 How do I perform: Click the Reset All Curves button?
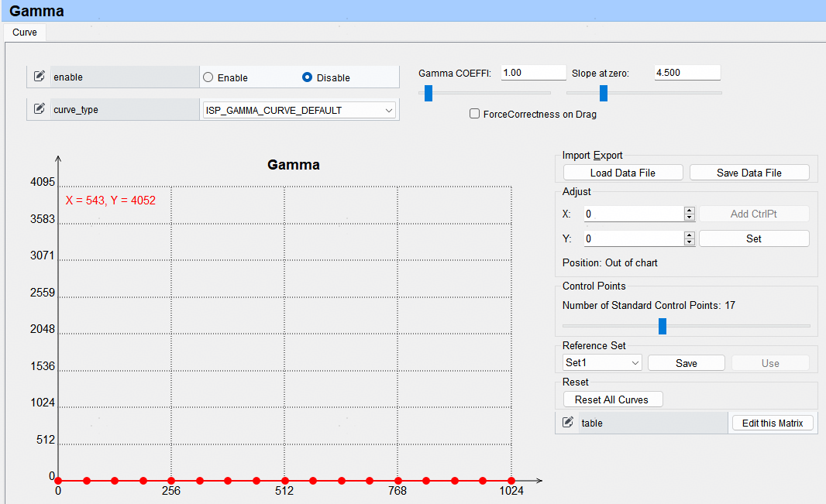pyautogui.click(x=613, y=399)
